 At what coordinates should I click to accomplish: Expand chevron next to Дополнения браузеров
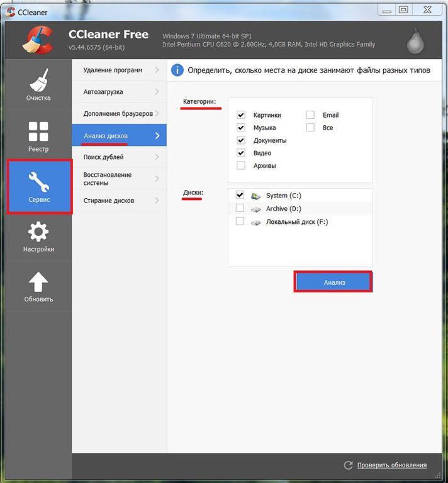click(157, 113)
